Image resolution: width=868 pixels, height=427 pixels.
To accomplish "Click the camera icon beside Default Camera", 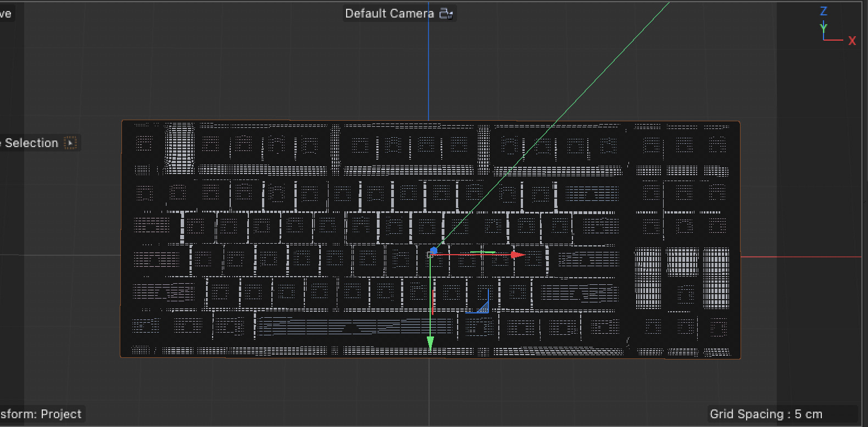I will coord(446,13).
